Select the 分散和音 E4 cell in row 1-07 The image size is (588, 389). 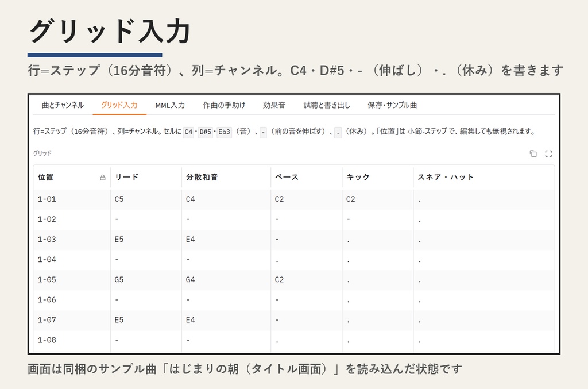point(226,320)
